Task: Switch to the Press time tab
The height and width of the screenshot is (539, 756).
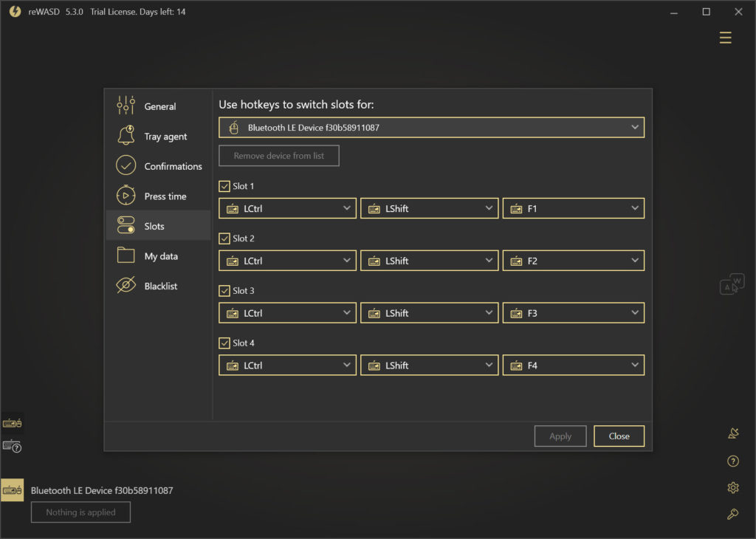Action: point(159,196)
